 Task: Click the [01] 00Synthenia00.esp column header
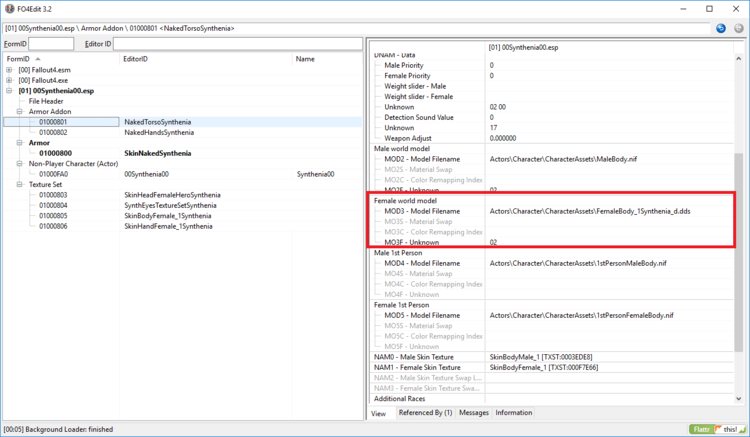(x=609, y=47)
